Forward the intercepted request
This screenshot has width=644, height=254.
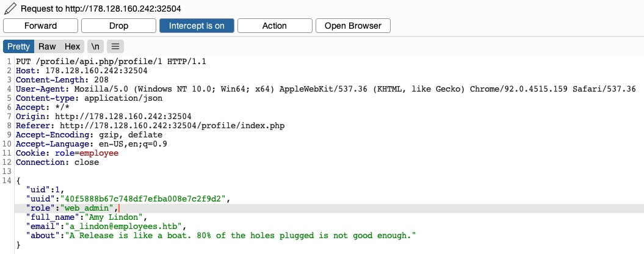click(40, 26)
